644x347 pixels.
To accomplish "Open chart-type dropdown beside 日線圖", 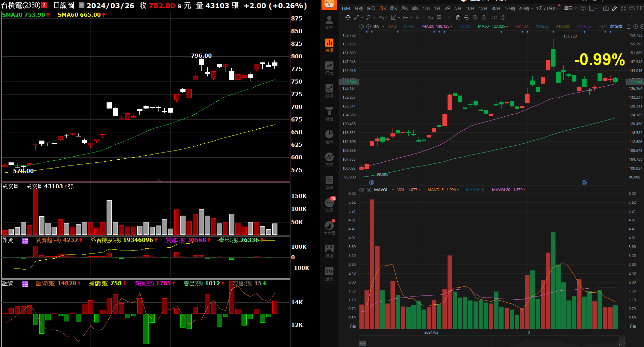I will click(x=82, y=5).
